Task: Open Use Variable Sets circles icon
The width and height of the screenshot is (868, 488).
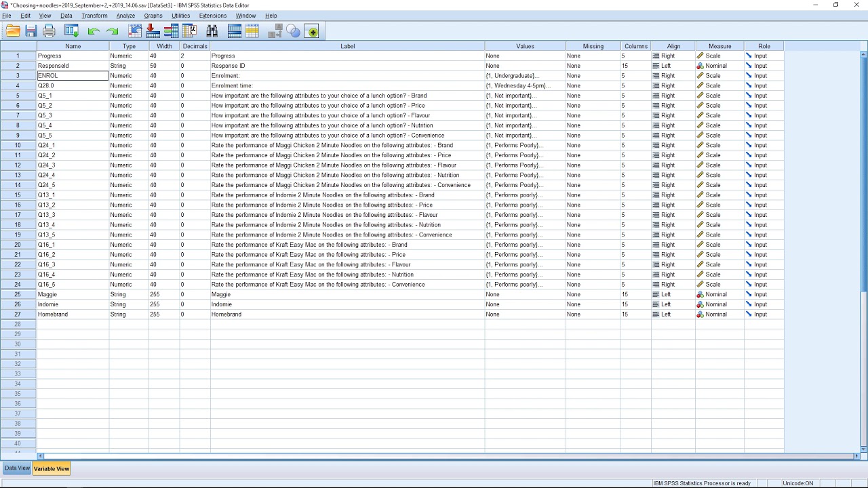Action: pyautogui.click(x=293, y=31)
